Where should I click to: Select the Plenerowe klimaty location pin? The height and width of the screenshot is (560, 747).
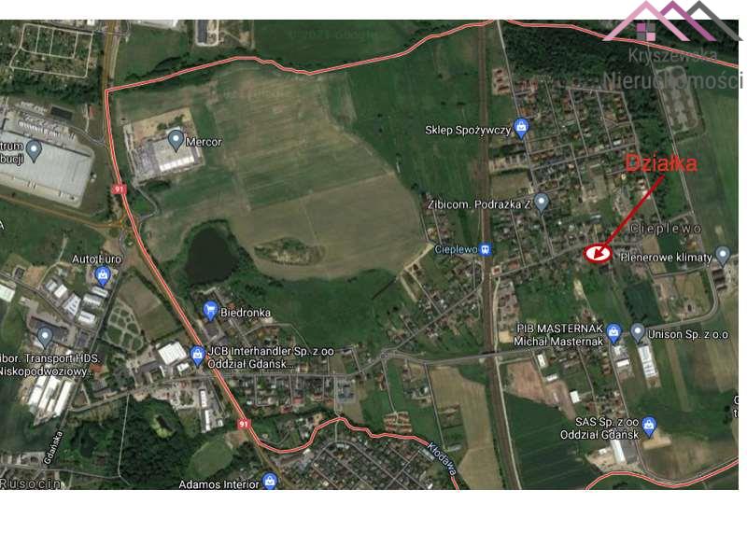[x=723, y=255]
